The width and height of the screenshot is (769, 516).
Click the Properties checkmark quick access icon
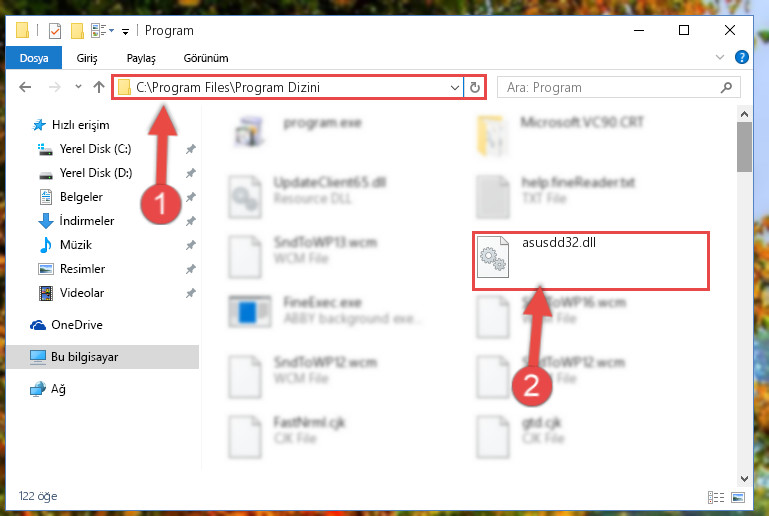coord(55,31)
